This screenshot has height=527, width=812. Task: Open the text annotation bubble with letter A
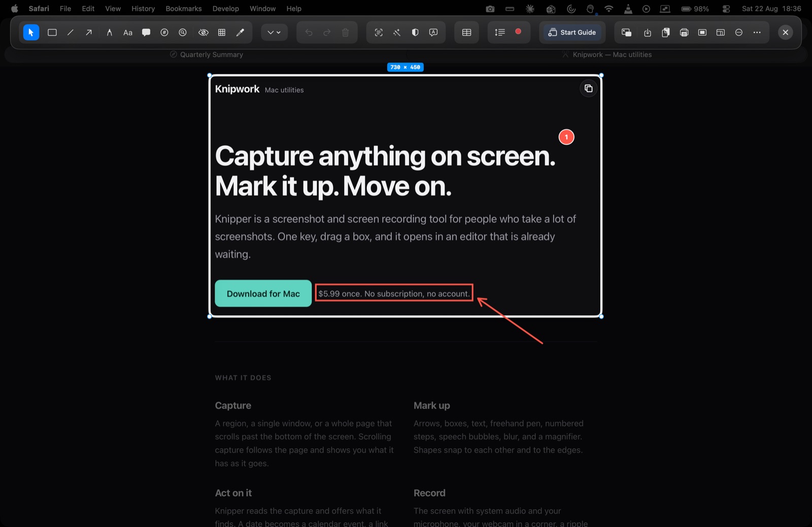[433, 32]
